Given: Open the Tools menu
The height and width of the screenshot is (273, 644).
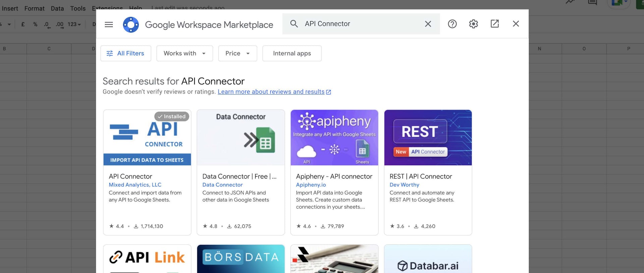Looking at the screenshot, I should (x=78, y=8).
